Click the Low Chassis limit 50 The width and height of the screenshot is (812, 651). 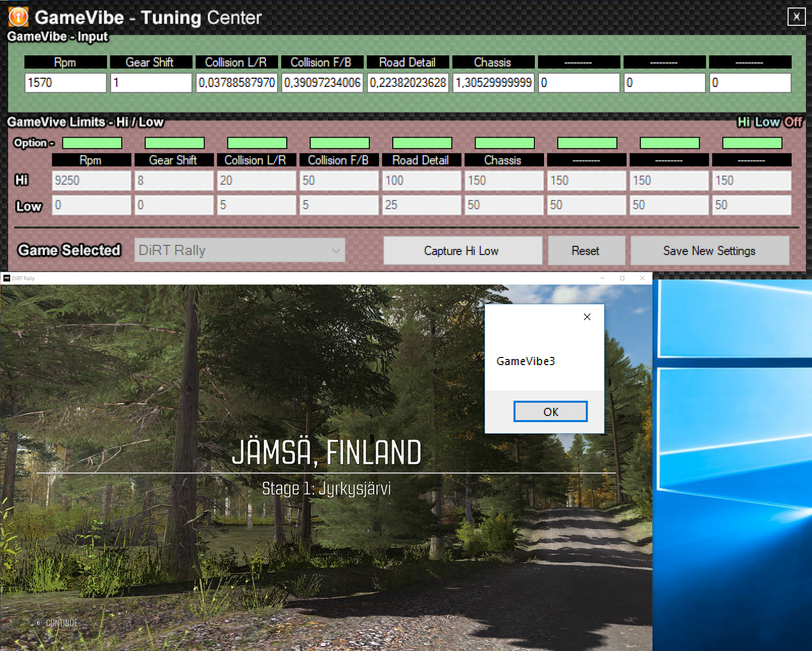pyautogui.click(x=504, y=205)
